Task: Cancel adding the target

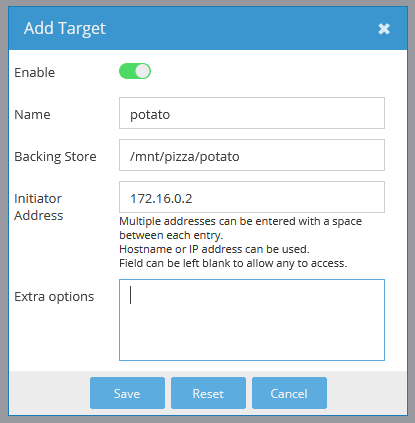Action: [x=289, y=393]
